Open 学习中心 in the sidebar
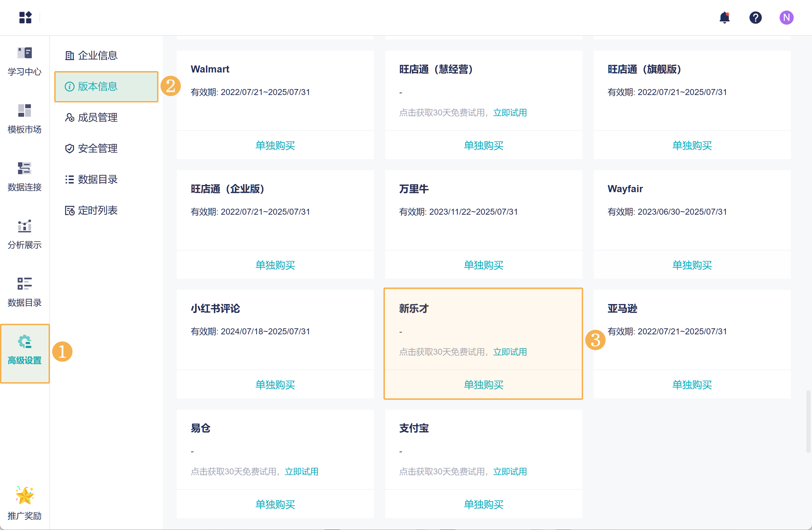Viewport: 812px width, 530px height. [x=25, y=61]
